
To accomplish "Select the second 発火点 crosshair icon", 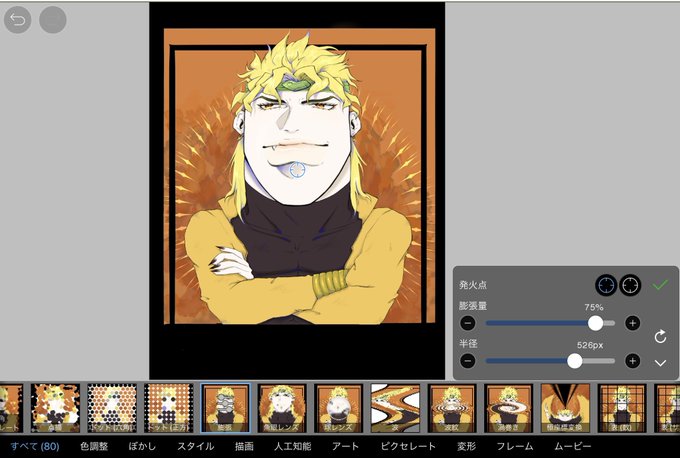I will point(630,285).
